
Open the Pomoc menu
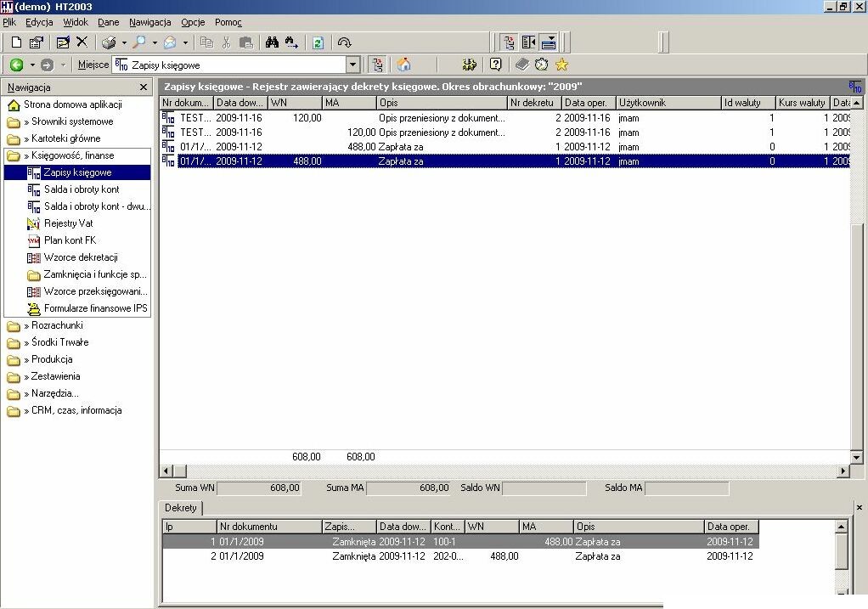click(228, 22)
